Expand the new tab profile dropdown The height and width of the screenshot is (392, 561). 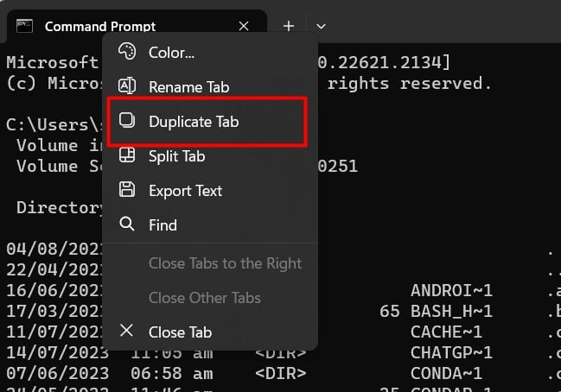(x=321, y=26)
